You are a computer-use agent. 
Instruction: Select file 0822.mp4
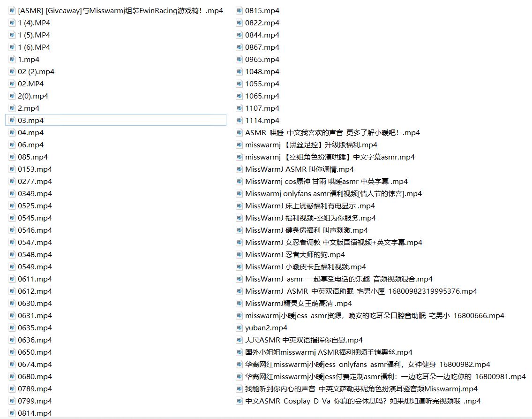point(262,23)
